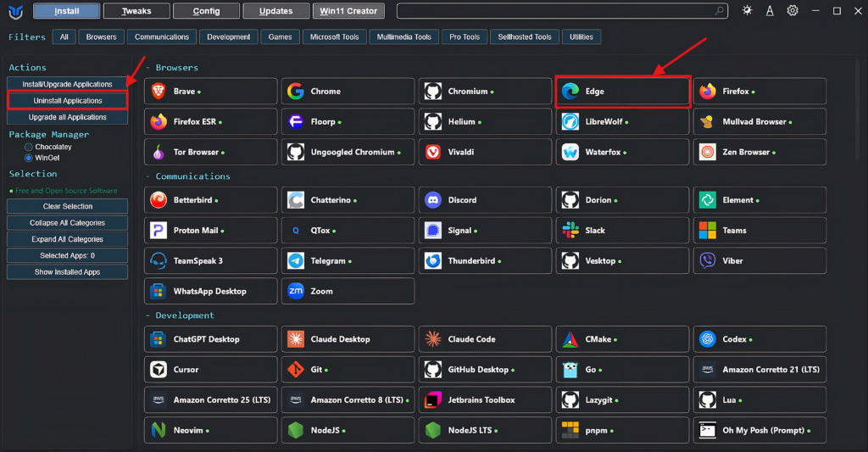Click Upgrade all Applications button
Viewport: 868px width, 452px height.
point(67,117)
